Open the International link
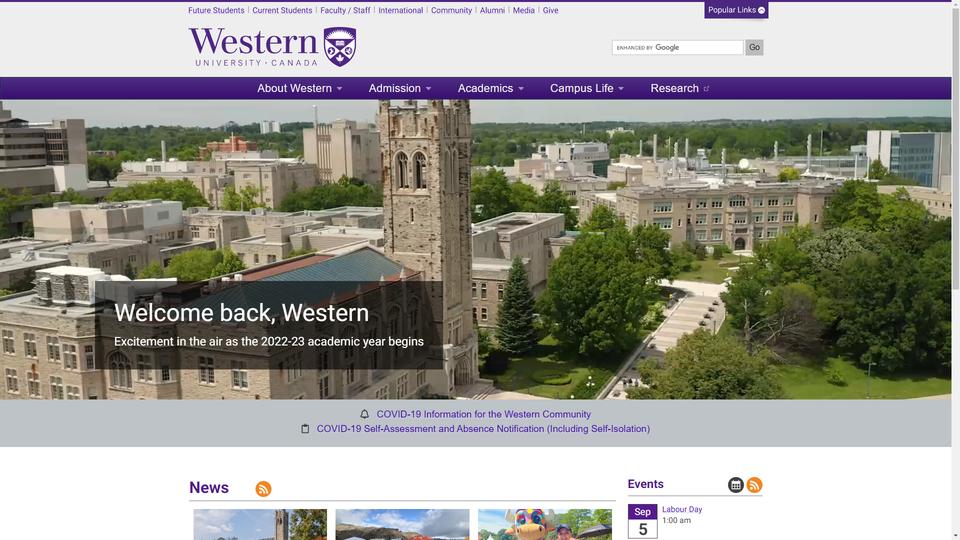This screenshot has width=960, height=540. click(400, 10)
